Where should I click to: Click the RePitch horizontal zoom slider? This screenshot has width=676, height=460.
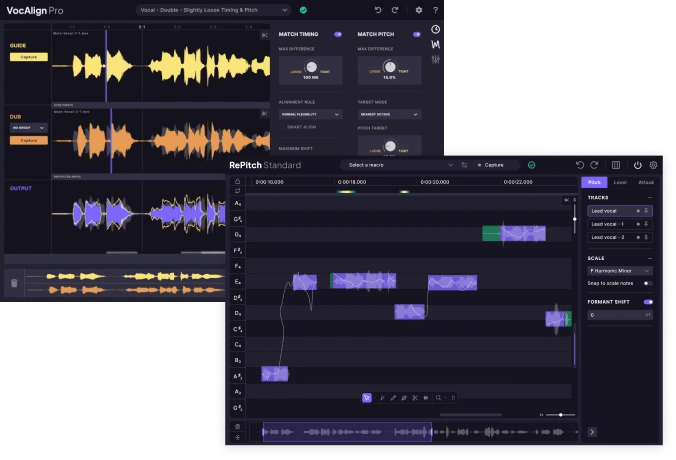560,415
